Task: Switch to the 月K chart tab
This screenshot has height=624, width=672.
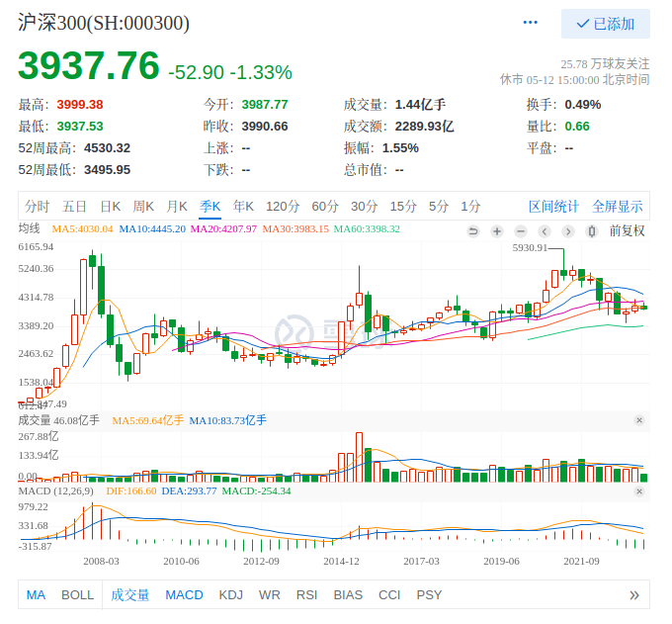Action: [177, 207]
